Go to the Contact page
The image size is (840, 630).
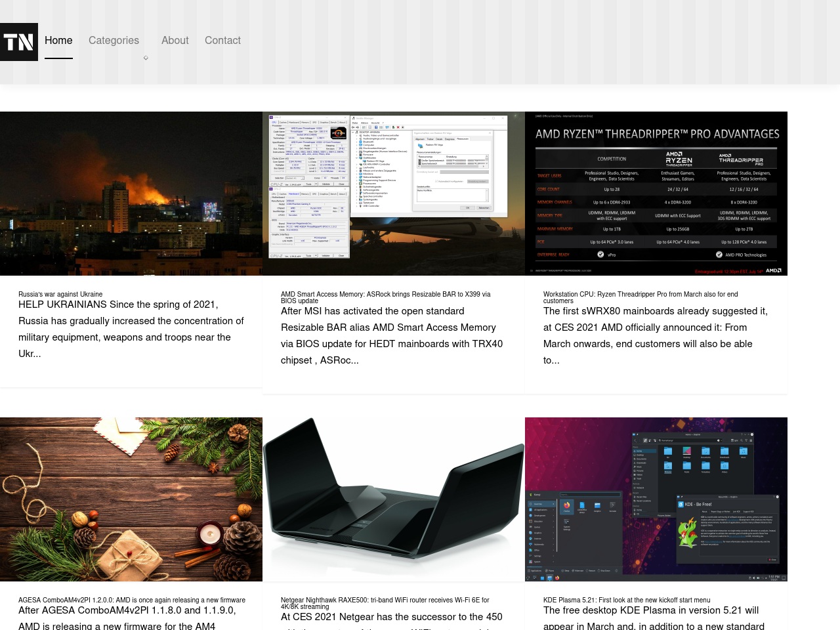[222, 40]
